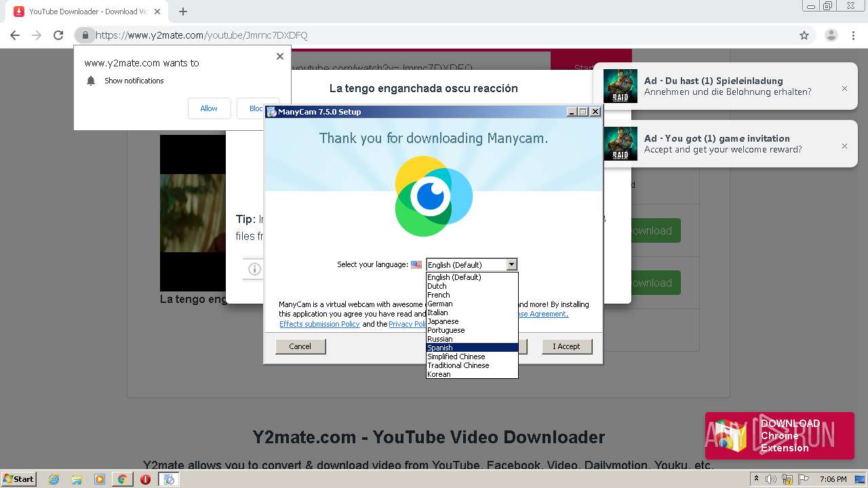Open the volume speaker tray icon
This screenshot has width=868, height=488.
[x=771, y=479]
